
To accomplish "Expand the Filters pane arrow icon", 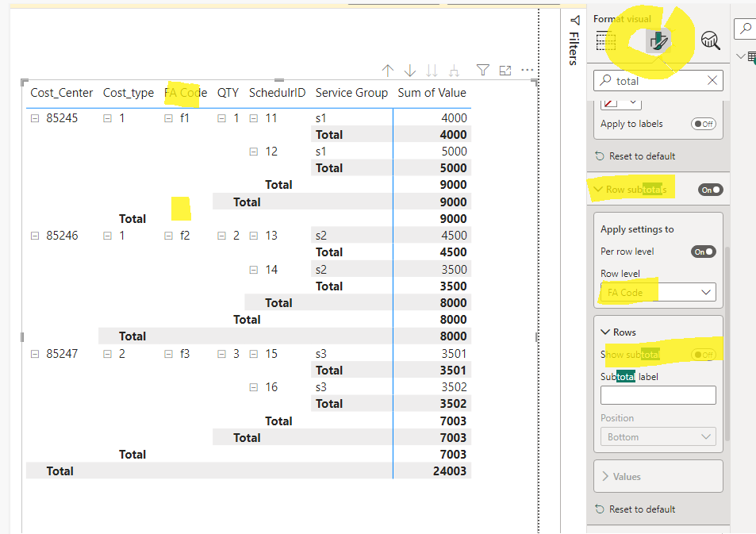I will (x=574, y=21).
